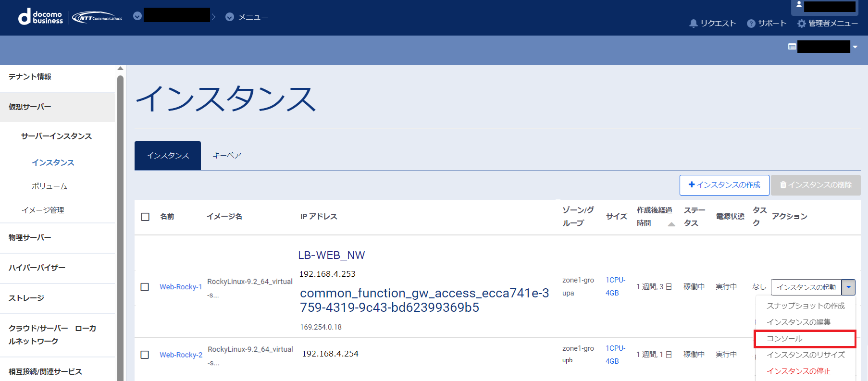This screenshot has height=381, width=868.
Task: Check the Web-Rocky-1 row checkbox
Action: coord(145,287)
